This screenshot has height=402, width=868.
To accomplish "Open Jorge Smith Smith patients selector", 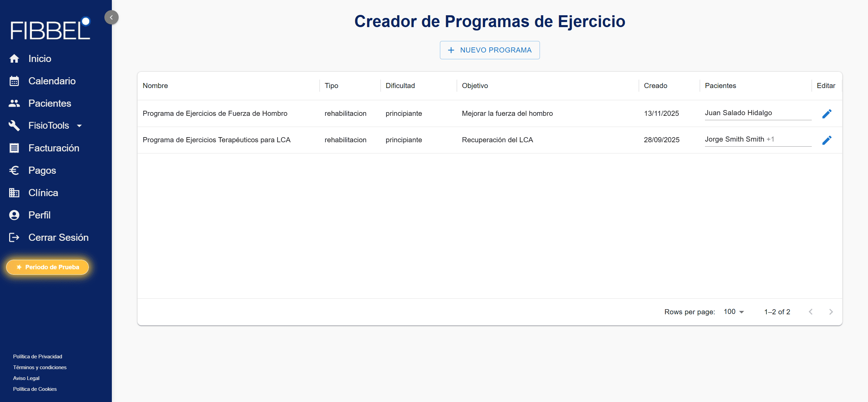I will point(758,140).
